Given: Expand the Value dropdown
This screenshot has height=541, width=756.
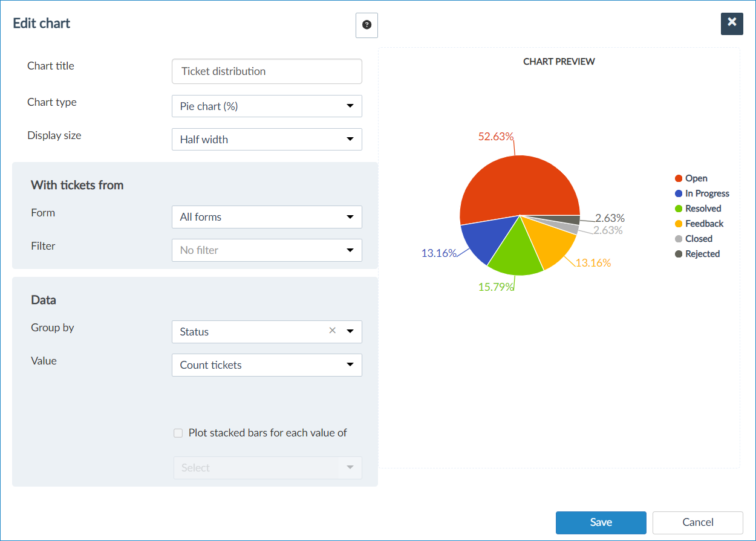Looking at the screenshot, I should click(x=267, y=365).
